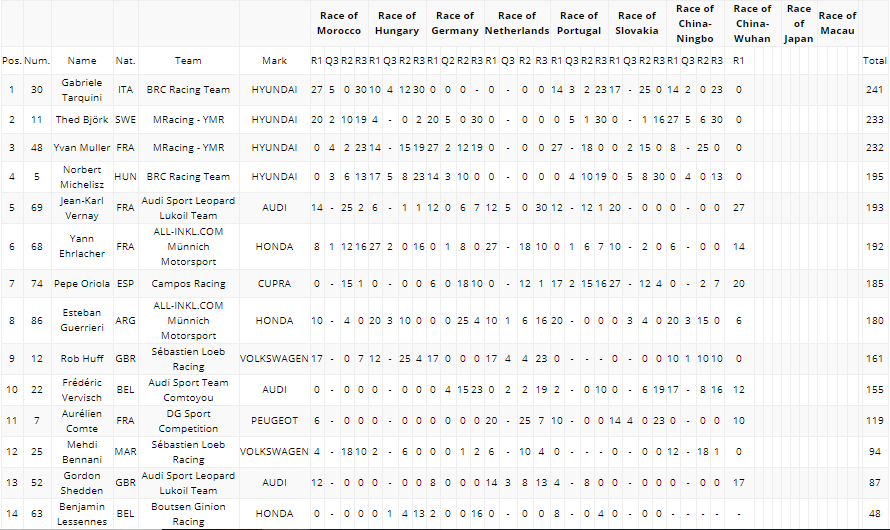The width and height of the screenshot is (890, 530).
Task: Click the Pos. column header
Action: pos(12,61)
